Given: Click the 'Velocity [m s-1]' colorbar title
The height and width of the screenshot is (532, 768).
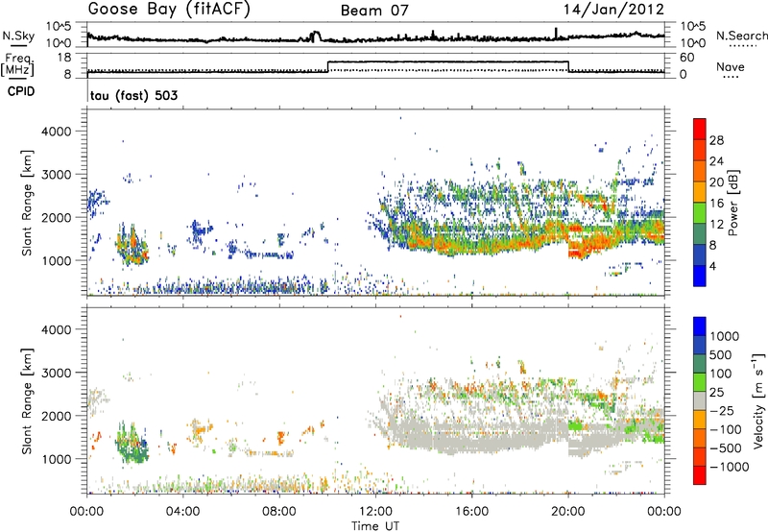Looking at the screenshot, I should pyautogui.click(x=758, y=400).
